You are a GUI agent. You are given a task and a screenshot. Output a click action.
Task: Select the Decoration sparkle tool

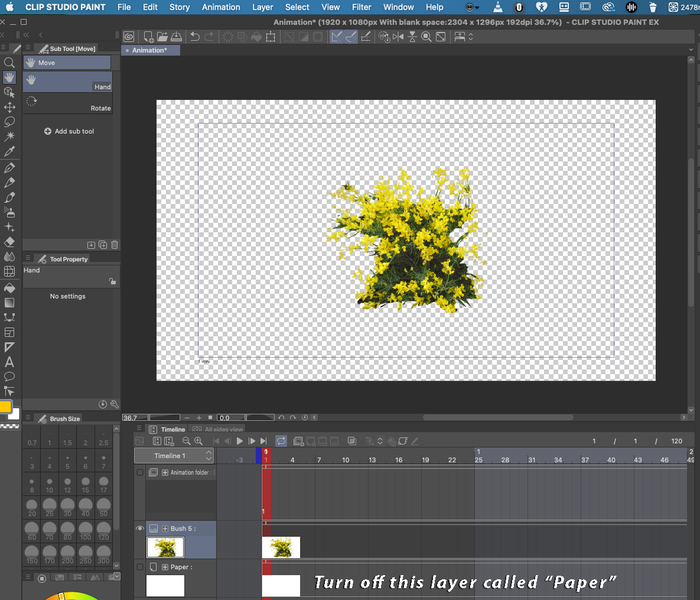9,227
